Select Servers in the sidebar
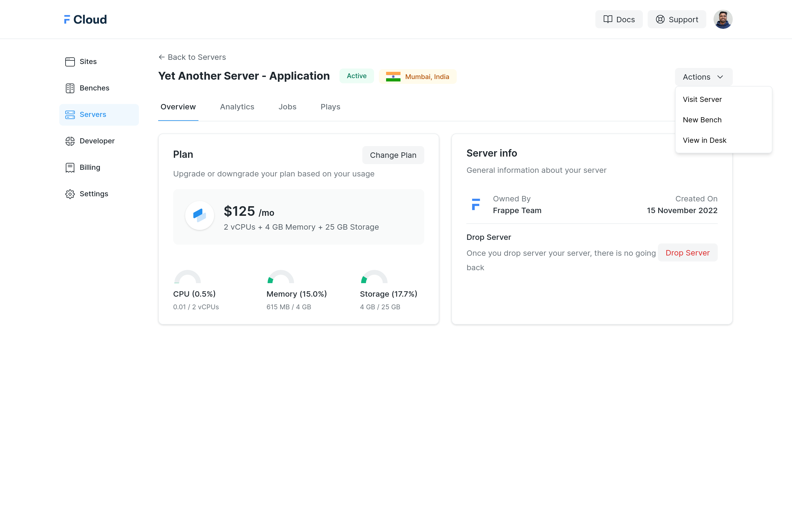The height and width of the screenshot is (532, 792). [x=99, y=114]
